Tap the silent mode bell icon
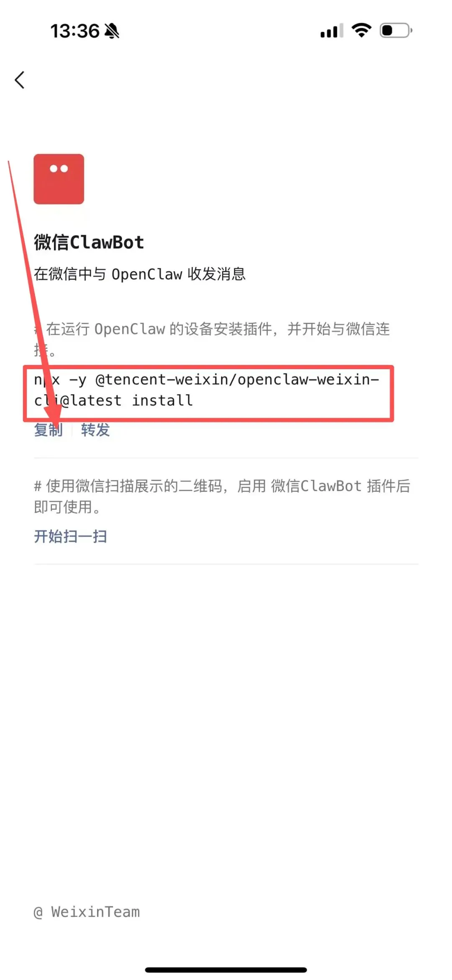 (x=112, y=31)
